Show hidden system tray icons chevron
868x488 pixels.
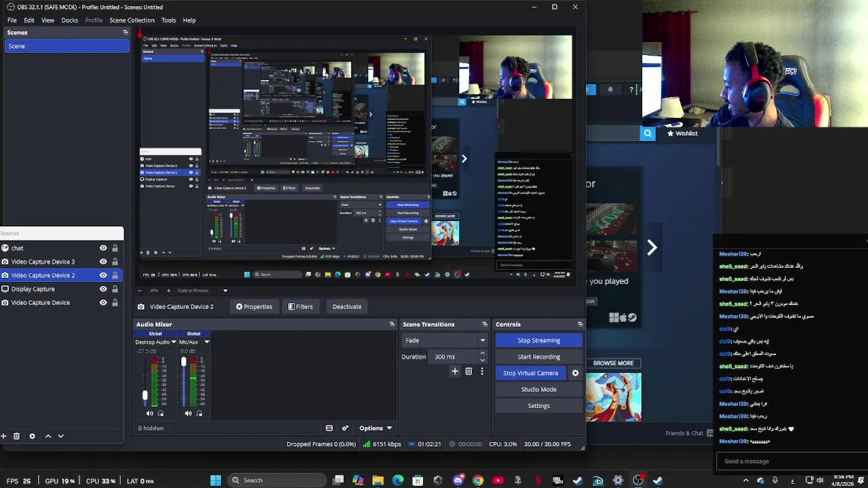point(745,481)
